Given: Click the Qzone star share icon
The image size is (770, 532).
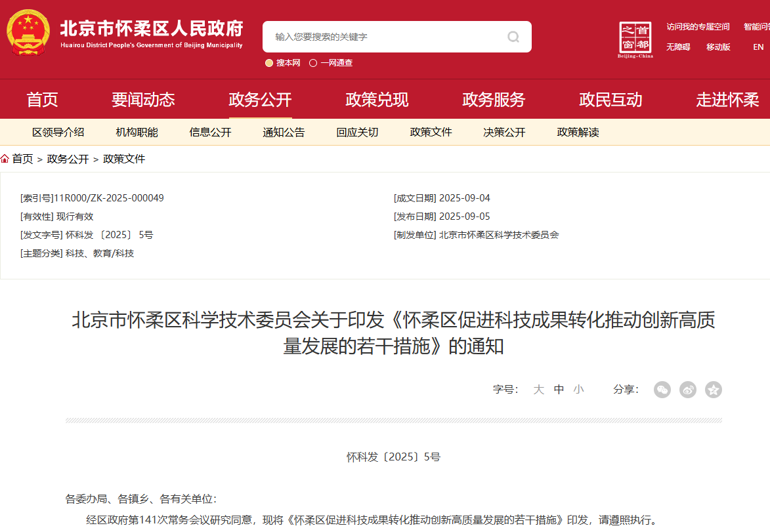Looking at the screenshot, I should [713, 390].
